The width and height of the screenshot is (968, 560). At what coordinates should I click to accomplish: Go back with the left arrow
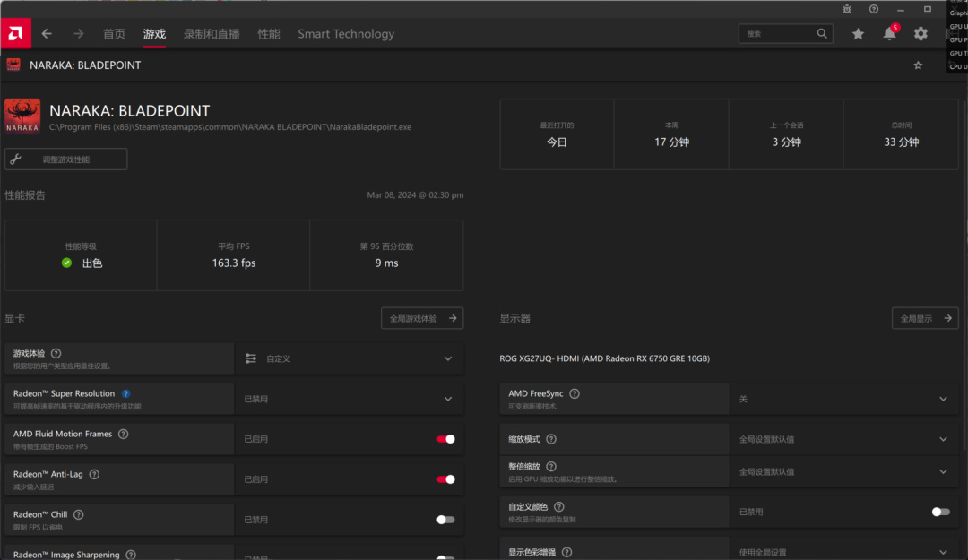pyautogui.click(x=47, y=34)
